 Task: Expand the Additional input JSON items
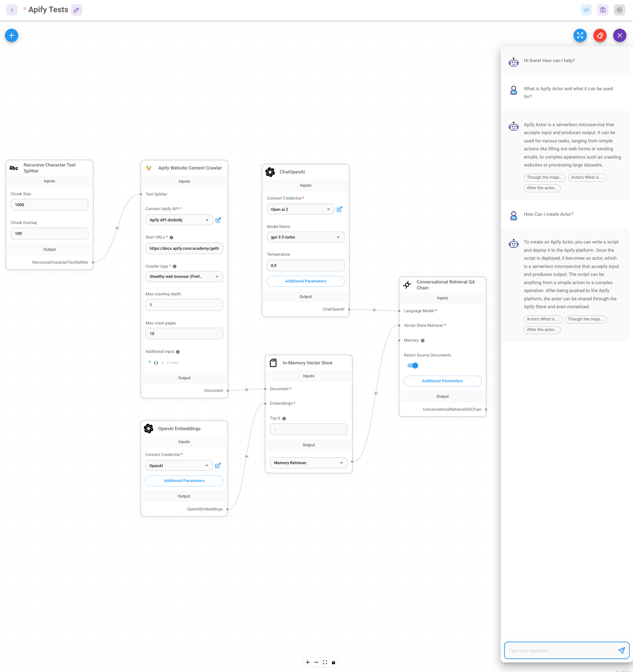click(150, 362)
